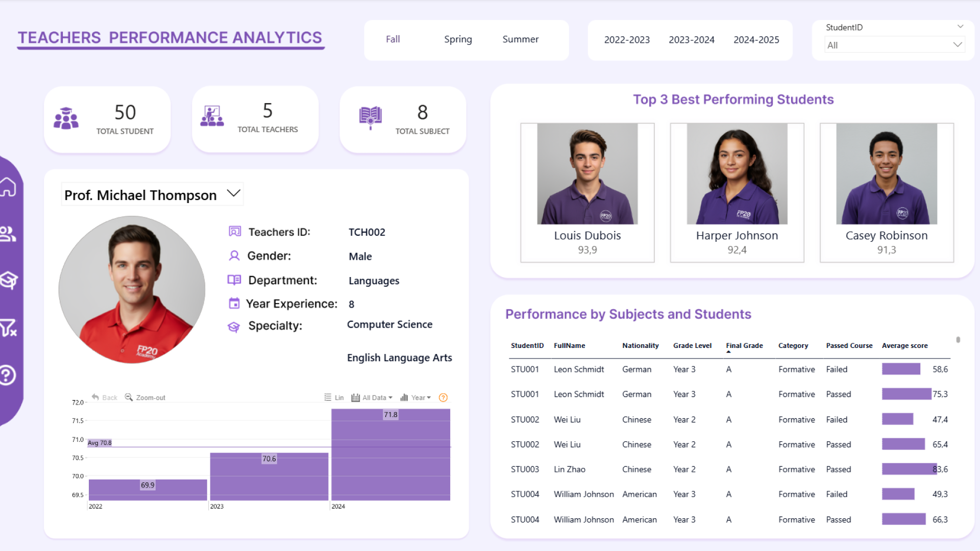Sort table by Average score header
This screenshot has height=551, width=980.
[x=904, y=346]
